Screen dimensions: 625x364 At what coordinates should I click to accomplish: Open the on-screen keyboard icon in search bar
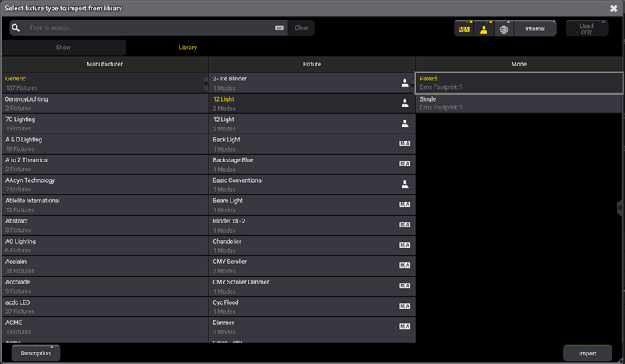(279, 27)
